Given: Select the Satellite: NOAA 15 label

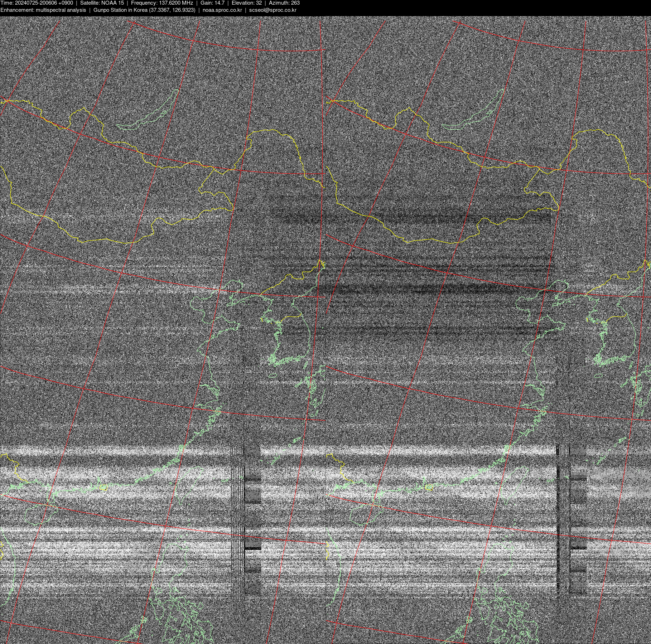Looking at the screenshot, I should [x=102, y=3].
